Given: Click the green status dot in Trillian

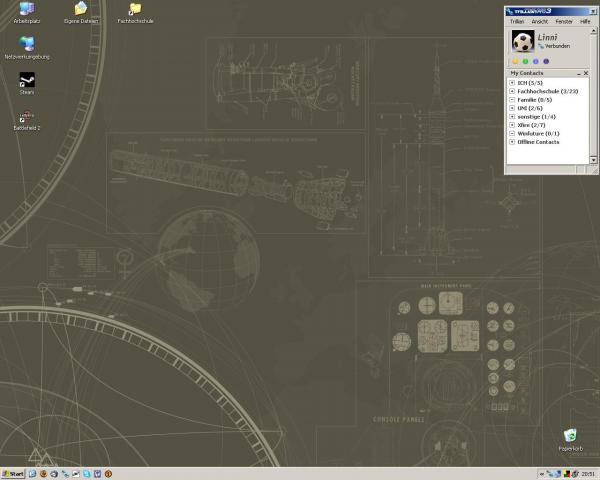Looking at the screenshot, I should (x=525, y=61).
